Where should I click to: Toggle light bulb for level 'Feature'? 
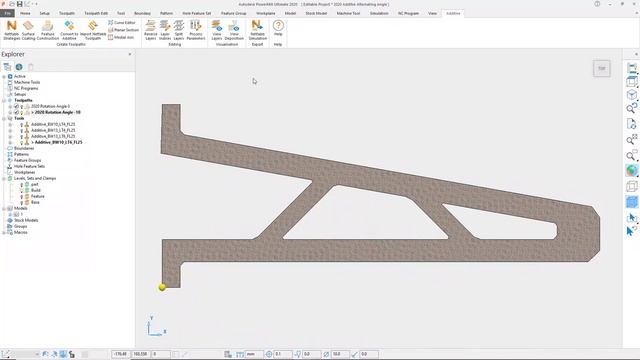(22, 196)
